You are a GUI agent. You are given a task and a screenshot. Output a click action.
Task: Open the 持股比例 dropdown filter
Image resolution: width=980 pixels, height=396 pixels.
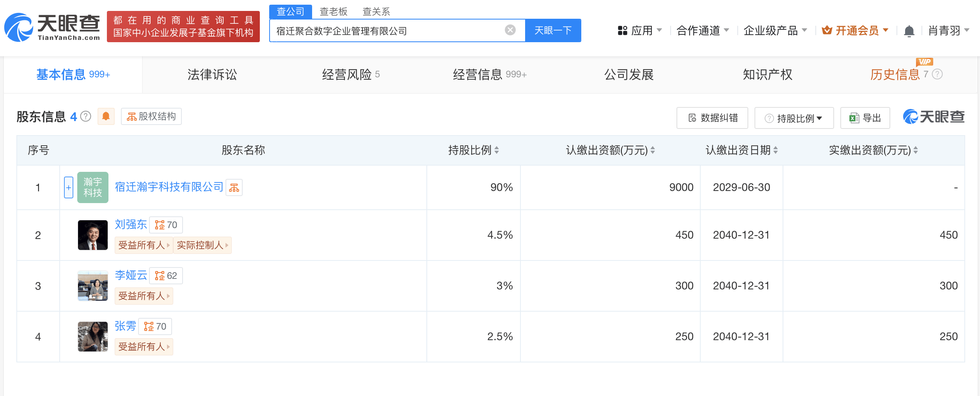tap(794, 118)
